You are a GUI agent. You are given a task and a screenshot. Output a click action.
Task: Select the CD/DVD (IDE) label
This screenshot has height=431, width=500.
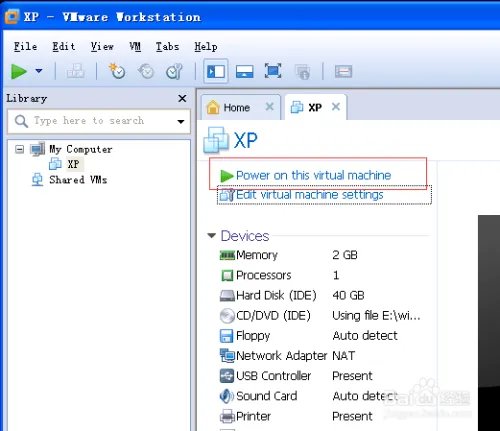273,316
